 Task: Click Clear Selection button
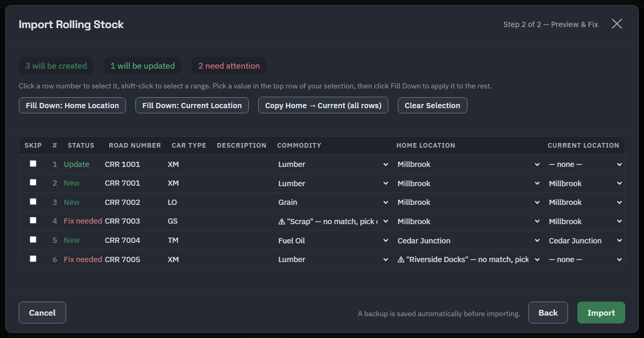point(433,105)
